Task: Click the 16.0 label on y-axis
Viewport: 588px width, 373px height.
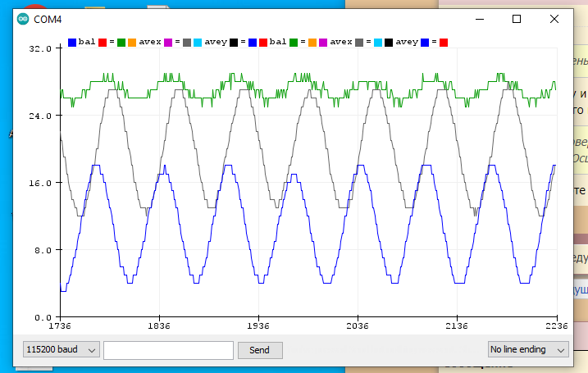Action: click(40, 183)
